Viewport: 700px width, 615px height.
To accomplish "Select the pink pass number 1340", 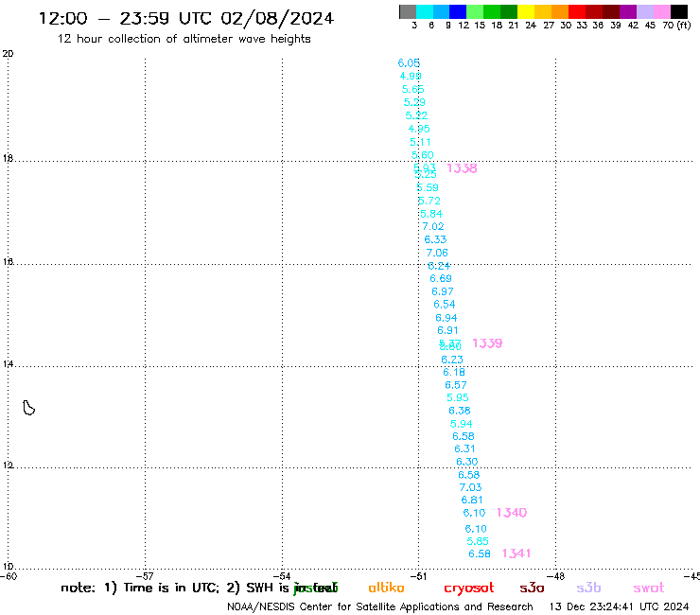I will [x=512, y=513].
